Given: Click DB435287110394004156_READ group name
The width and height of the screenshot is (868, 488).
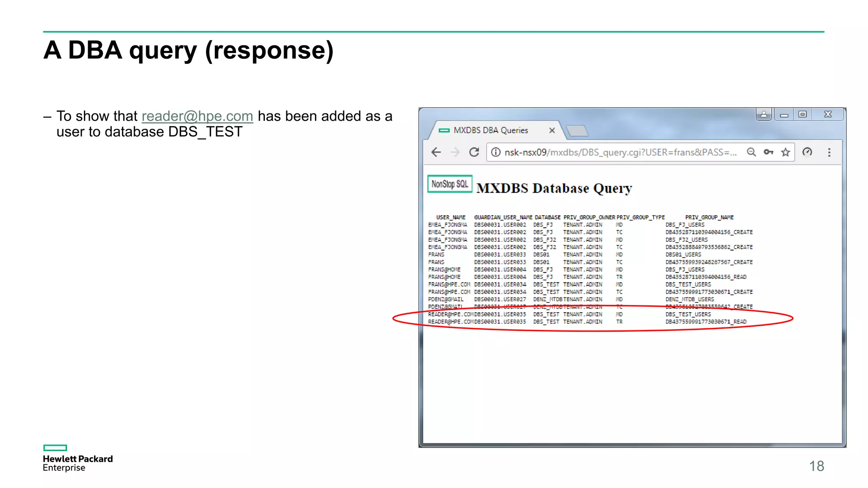Looking at the screenshot, I should pyautogui.click(x=706, y=277).
